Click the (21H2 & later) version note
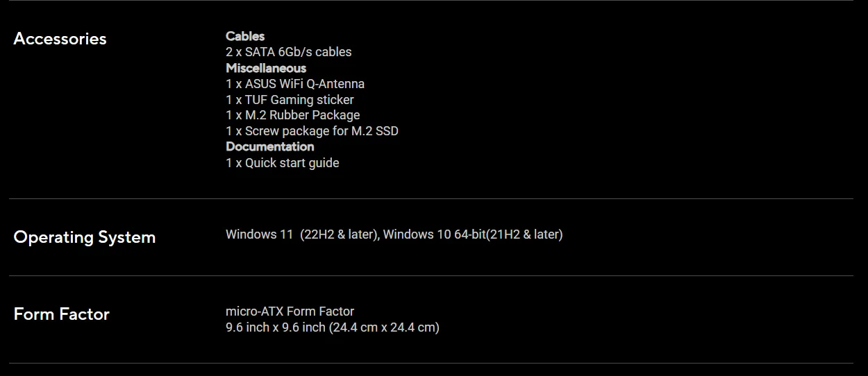868x376 pixels. tap(524, 234)
